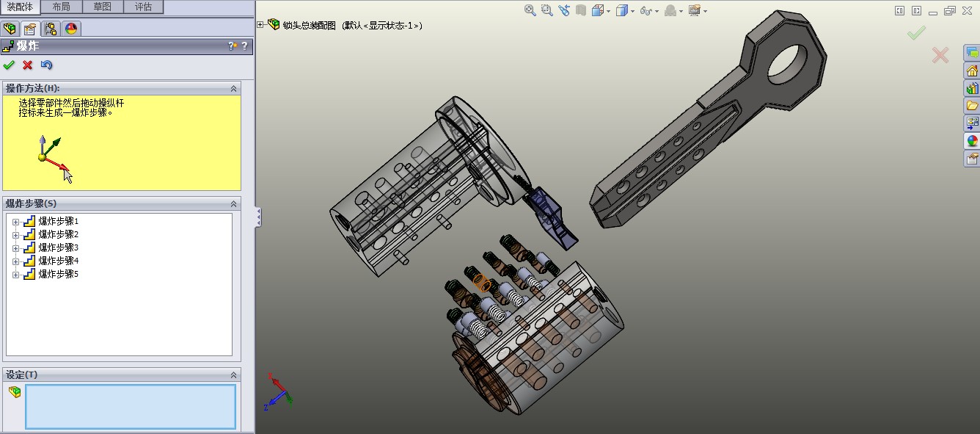Open the FeatureManager design tree tab
The image size is (980, 434).
click(x=10, y=29)
